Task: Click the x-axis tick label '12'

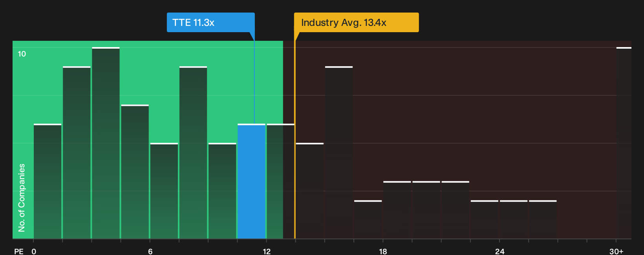Action: (x=267, y=251)
